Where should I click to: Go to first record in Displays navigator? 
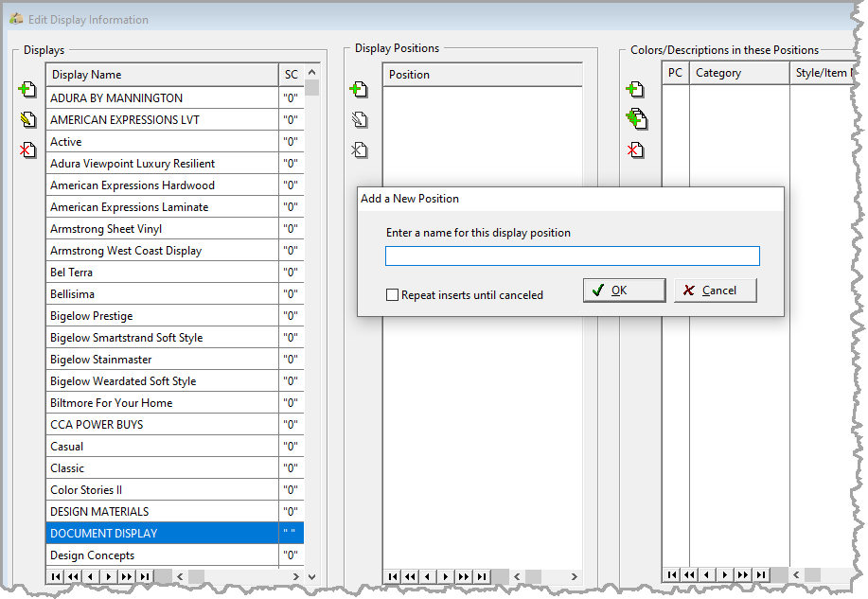pyautogui.click(x=55, y=576)
